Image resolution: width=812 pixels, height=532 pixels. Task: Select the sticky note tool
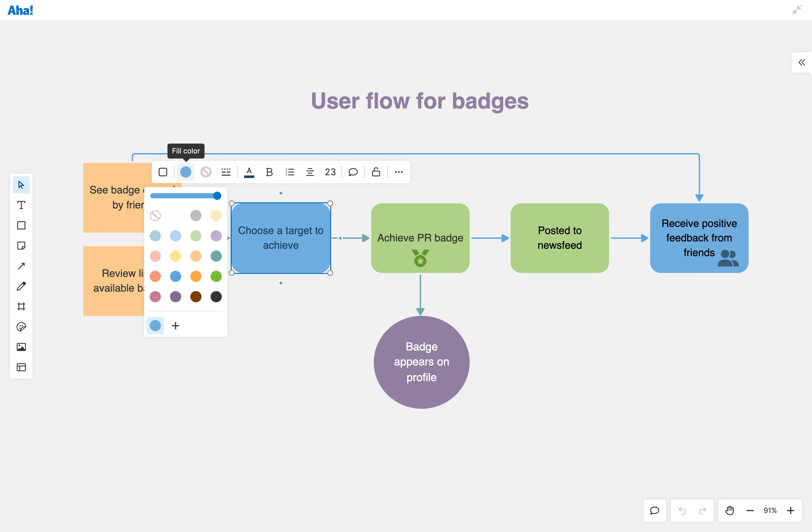(21, 245)
